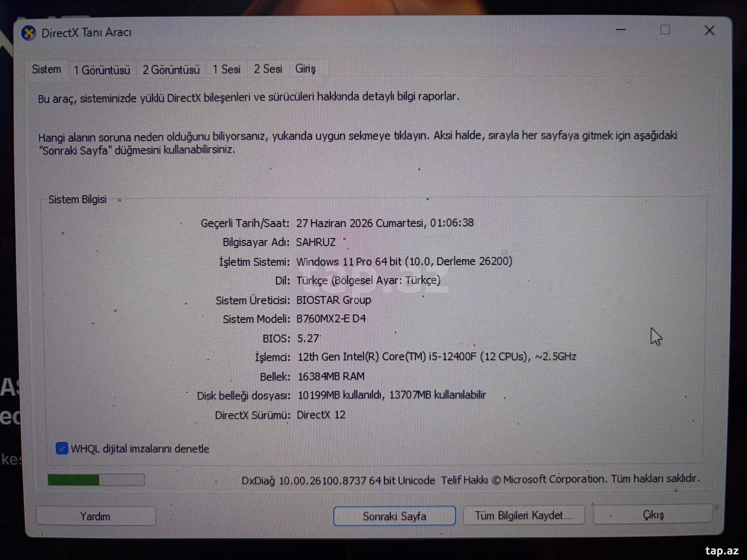Click the 'Bellek:' label
Image resolution: width=747 pixels, height=560 pixels.
275,377
